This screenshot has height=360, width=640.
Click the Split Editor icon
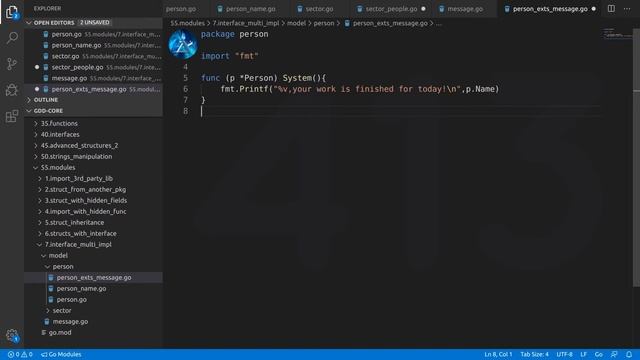[611, 9]
